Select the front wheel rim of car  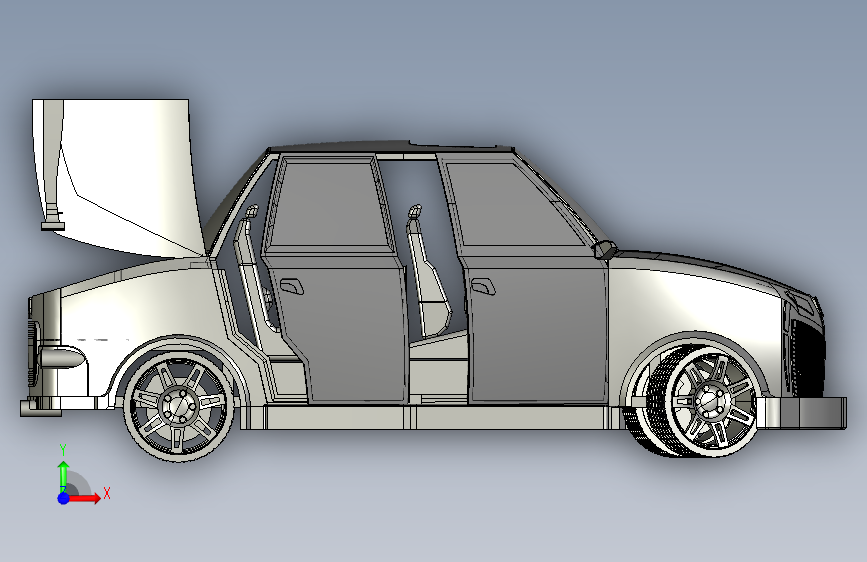click(711, 400)
